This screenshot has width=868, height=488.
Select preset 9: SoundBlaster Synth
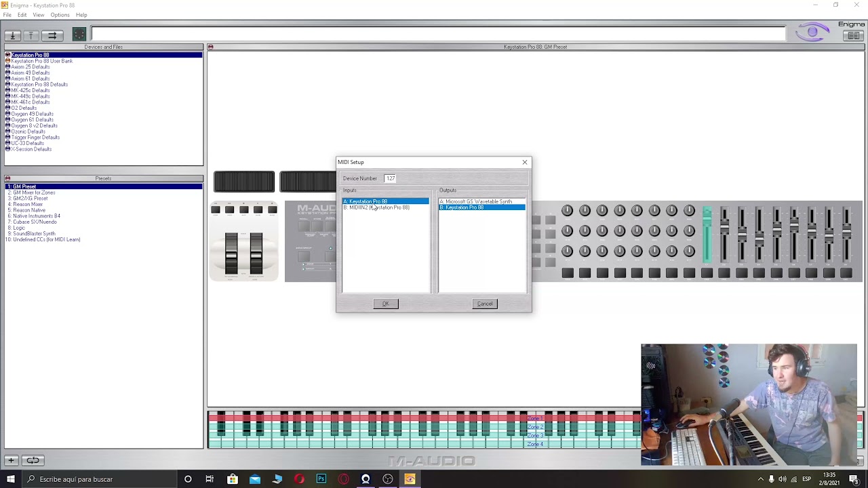pos(32,234)
